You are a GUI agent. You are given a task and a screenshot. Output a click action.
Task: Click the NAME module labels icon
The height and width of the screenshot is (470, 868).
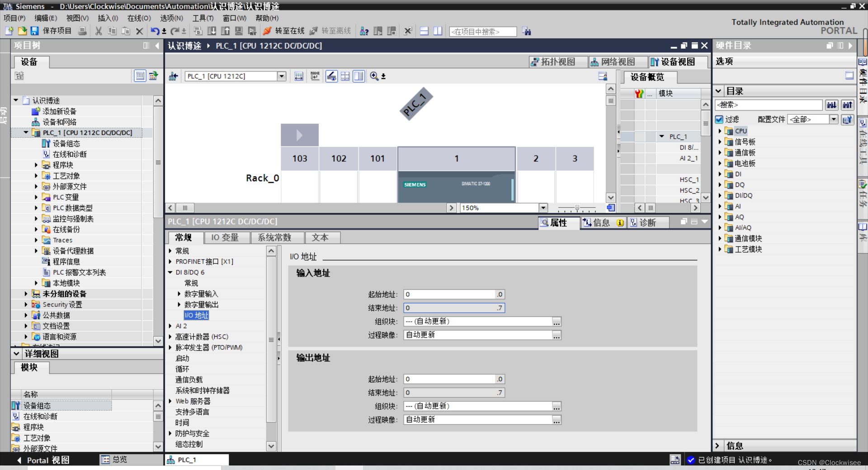pos(315,76)
